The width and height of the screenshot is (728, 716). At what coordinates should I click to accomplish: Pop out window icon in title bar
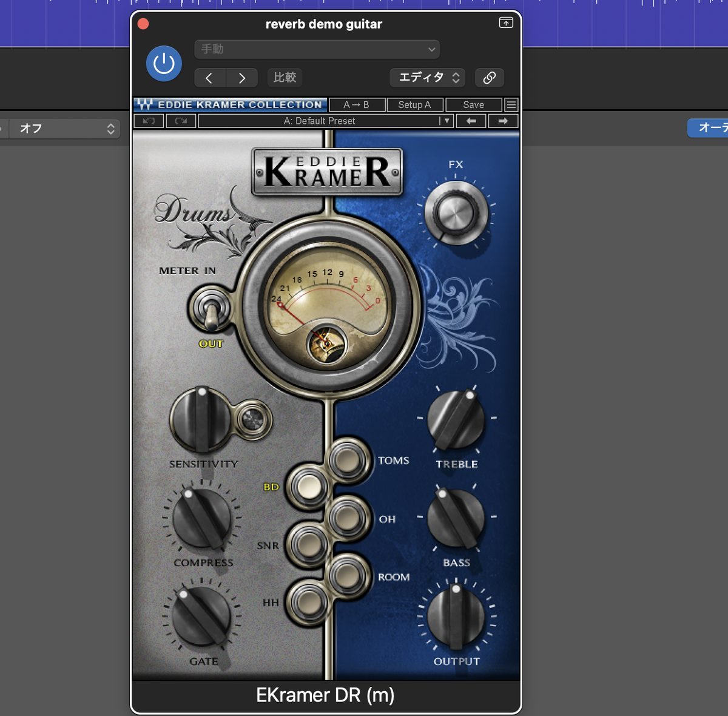coord(506,23)
